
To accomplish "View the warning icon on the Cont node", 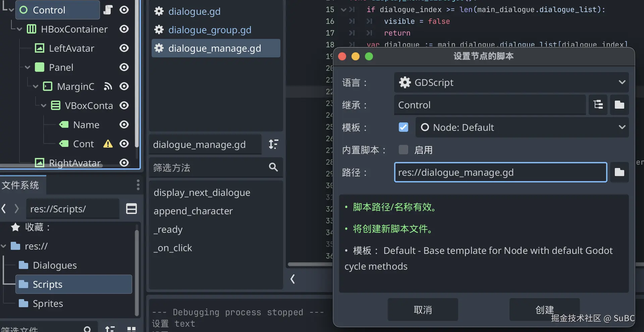I will [107, 144].
